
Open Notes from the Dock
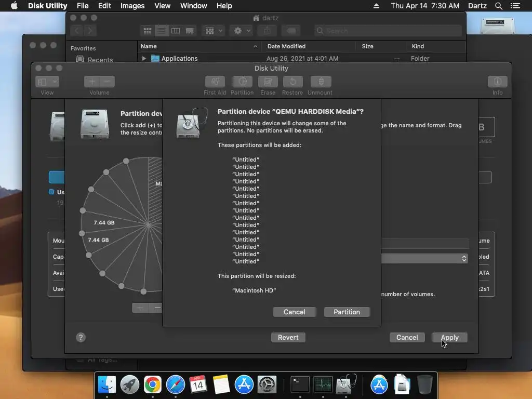coord(221,384)
